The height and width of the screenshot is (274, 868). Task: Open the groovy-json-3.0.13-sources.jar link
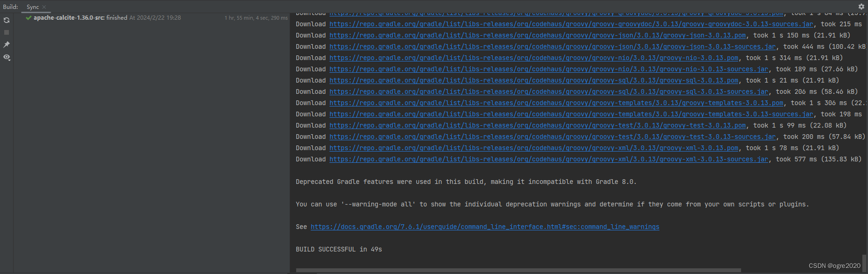tap(552, 46)
